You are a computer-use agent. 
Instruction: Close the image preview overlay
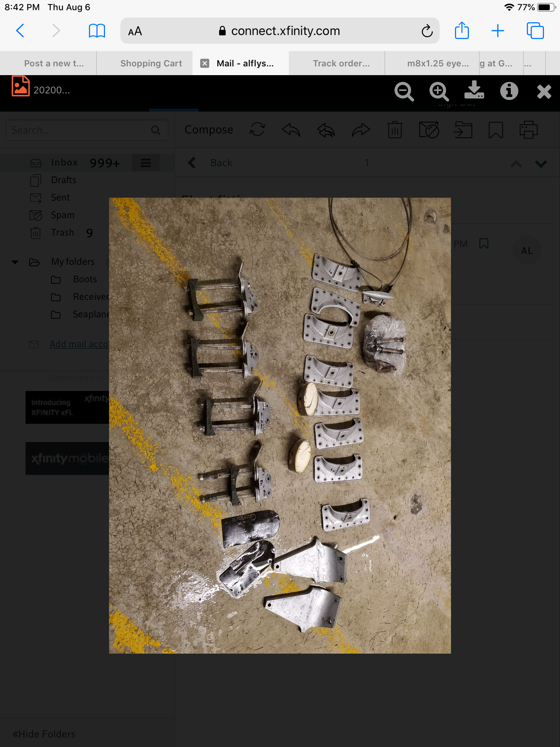point(544,92)
